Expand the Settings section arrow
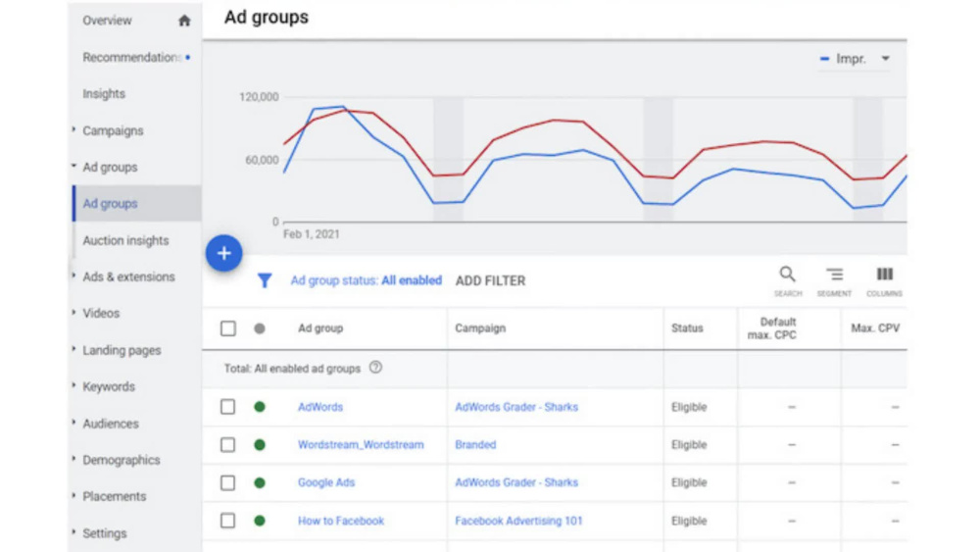 73,532
